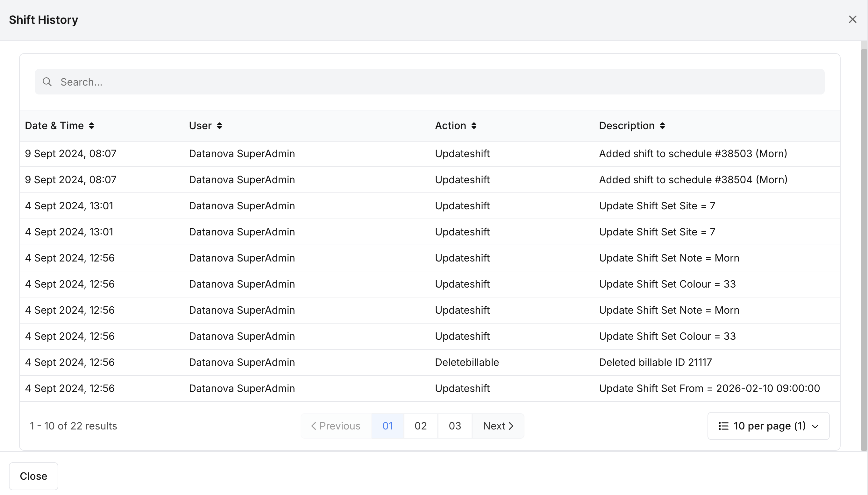This screenshot has height=495, width=868.
Task: Click the 'Deletebillable' action cell
Action: [467, 362]
